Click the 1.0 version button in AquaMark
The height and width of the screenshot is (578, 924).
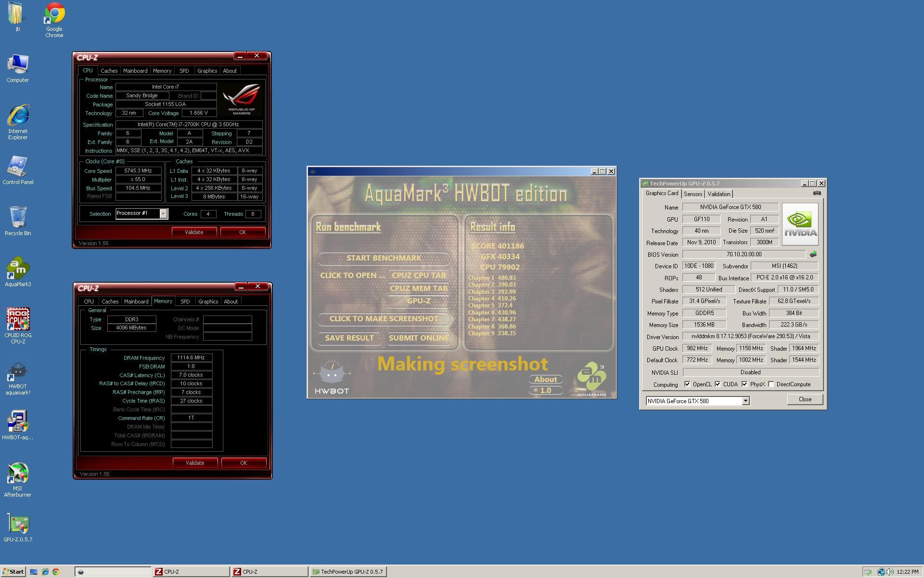(545, 391)
